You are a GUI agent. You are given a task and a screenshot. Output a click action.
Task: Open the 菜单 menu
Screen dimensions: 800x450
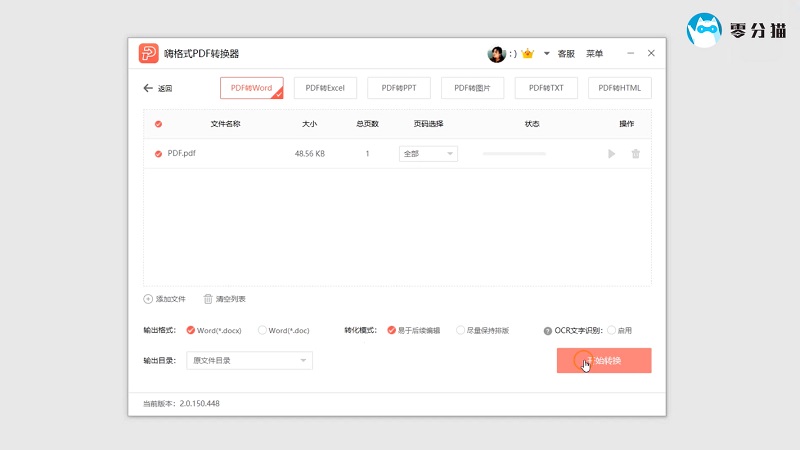point(594,54)
